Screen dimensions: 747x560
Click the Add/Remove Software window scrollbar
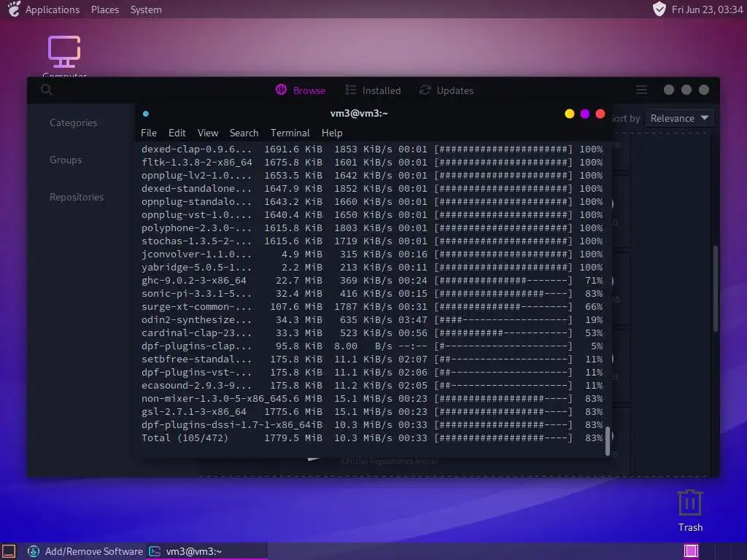(715, 289)
